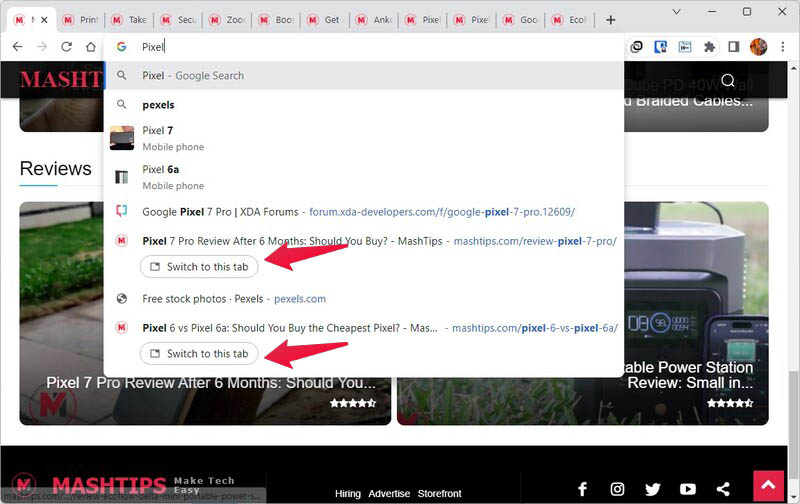Open the Portable Power Station Review card

[x=583, y=313]
